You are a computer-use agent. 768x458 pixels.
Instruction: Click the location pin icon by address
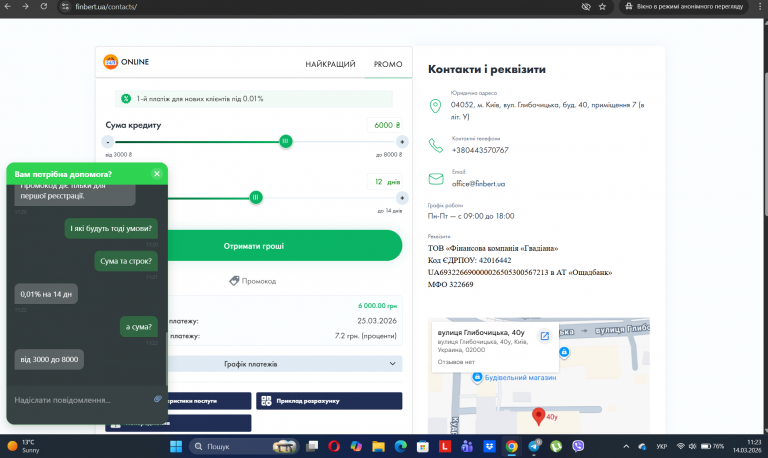[x=435, y=105]
